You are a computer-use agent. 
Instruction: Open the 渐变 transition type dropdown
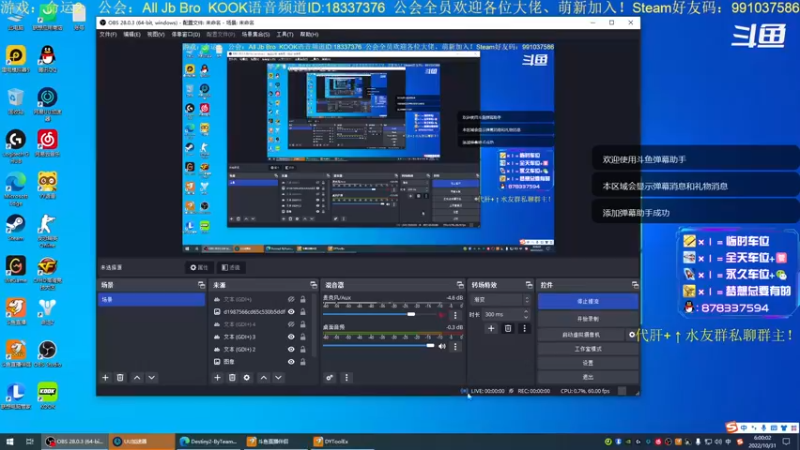click(x=502, y=299)
